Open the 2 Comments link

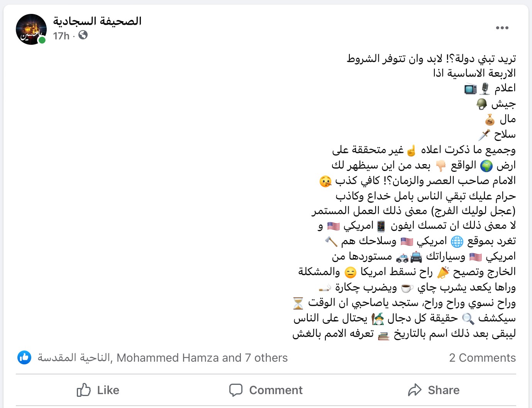[482, 358]
